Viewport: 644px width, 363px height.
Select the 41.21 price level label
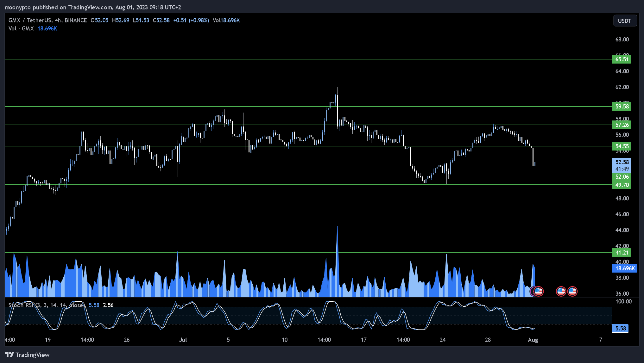click(x=622, y=253)
